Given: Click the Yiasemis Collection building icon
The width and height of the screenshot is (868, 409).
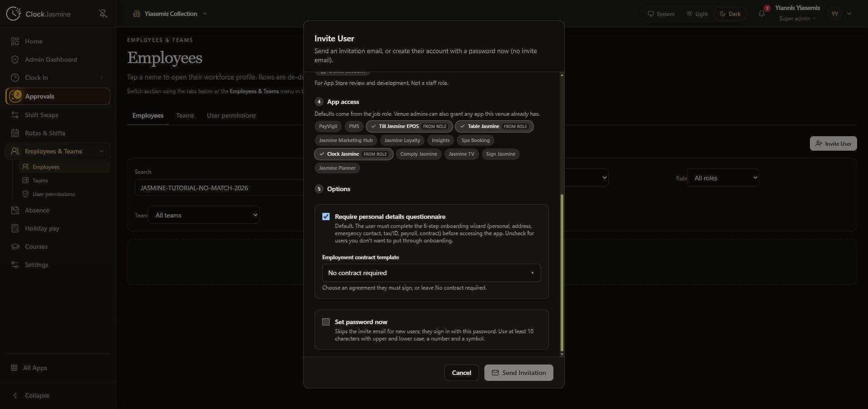Looking at the screenshot, I should 136,14.
